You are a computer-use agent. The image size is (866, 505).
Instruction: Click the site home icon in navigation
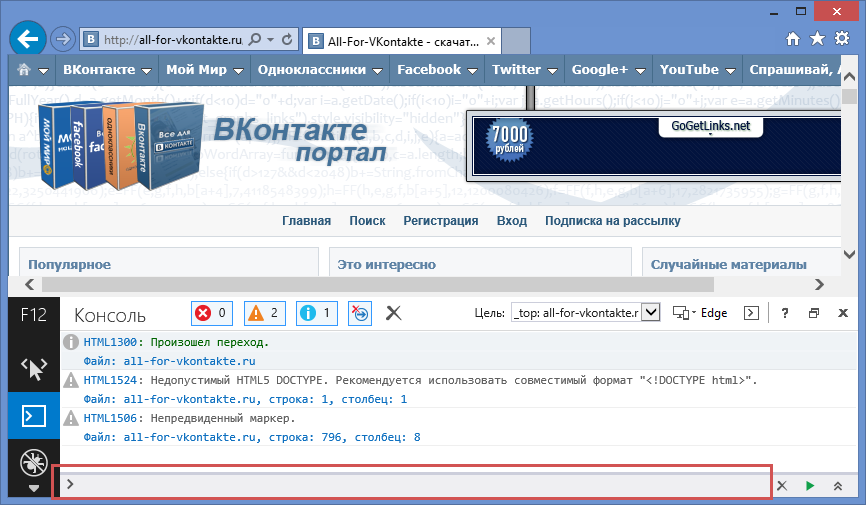pos(24,70)
